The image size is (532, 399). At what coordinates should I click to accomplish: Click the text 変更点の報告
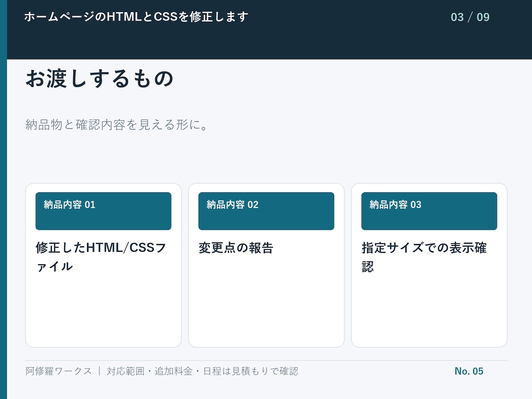236,248
